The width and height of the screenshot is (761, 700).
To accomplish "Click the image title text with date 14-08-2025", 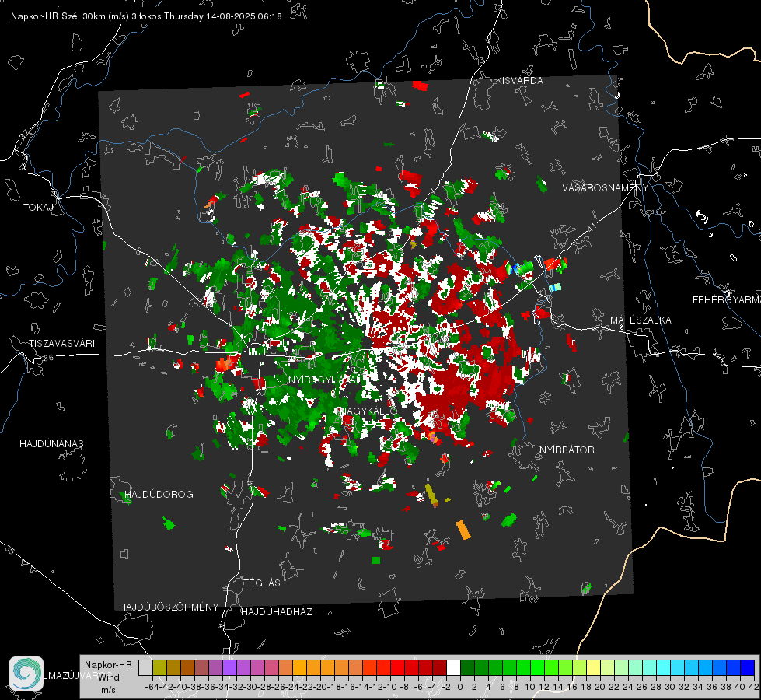I will click(x=146, y=16).
